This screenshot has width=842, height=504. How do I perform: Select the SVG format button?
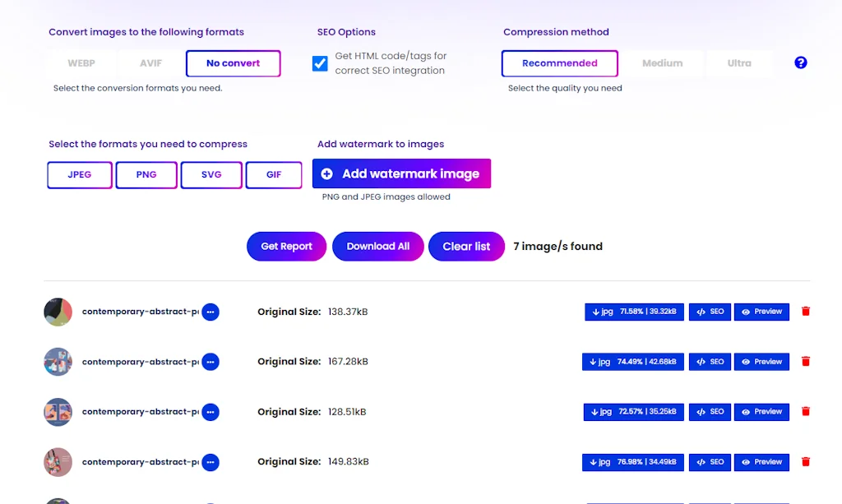[210, 174]
